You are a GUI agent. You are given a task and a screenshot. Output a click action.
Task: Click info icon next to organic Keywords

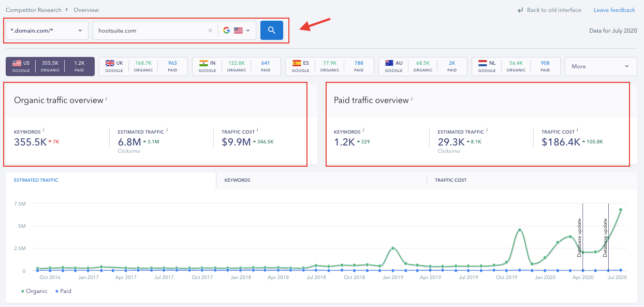[x=43, y=130]
